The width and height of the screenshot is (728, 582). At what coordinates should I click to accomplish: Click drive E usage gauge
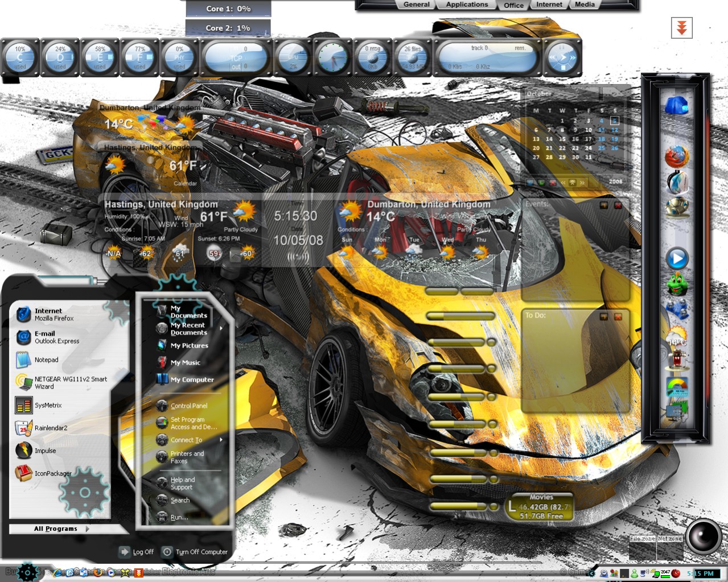point(100,57)
